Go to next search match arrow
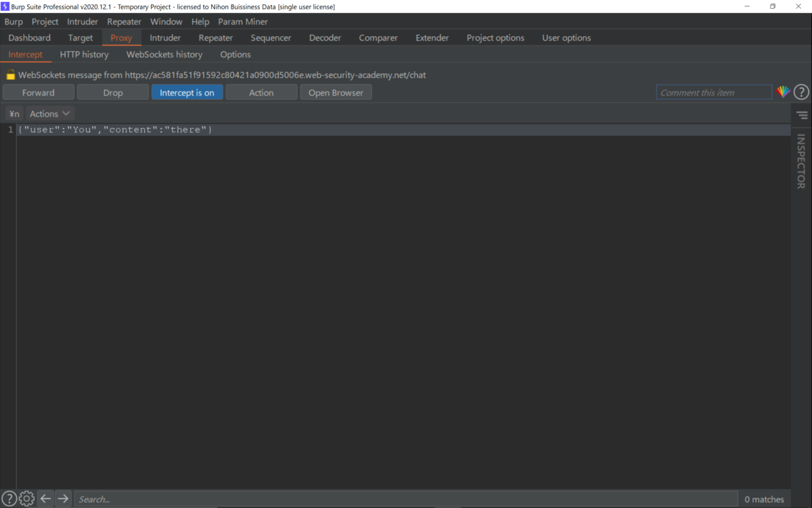812x508 pixels. pyautogui.click(x=63, y=499)
